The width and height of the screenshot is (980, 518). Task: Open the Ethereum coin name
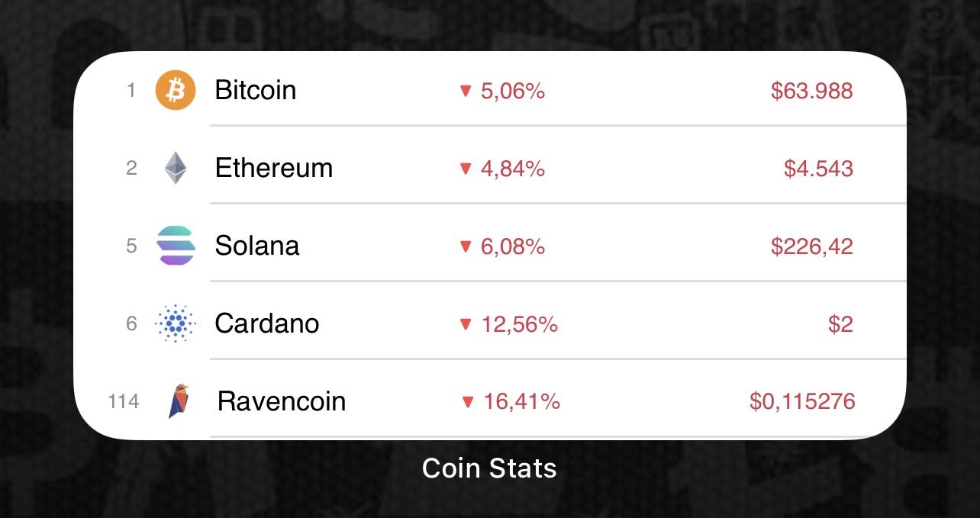click(273, 168)
